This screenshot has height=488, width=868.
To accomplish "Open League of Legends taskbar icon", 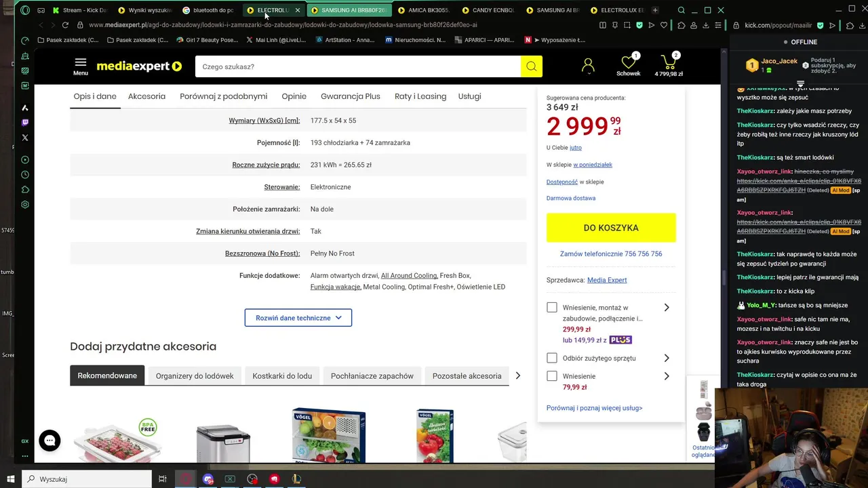I will tap(296, 479).
